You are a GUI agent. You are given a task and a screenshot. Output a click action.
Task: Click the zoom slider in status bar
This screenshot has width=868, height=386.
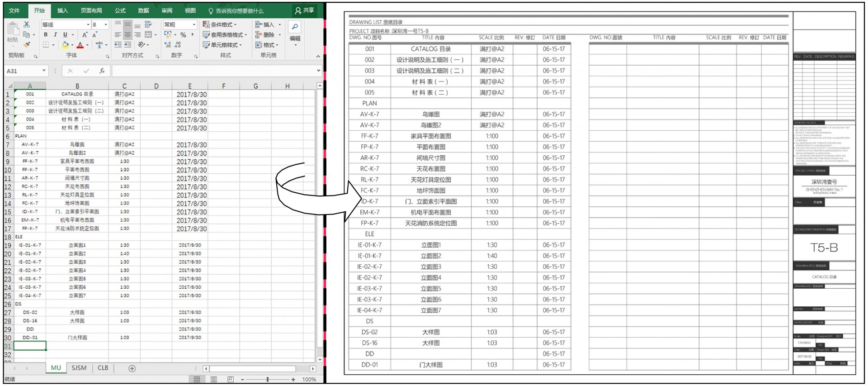(268, 380)
